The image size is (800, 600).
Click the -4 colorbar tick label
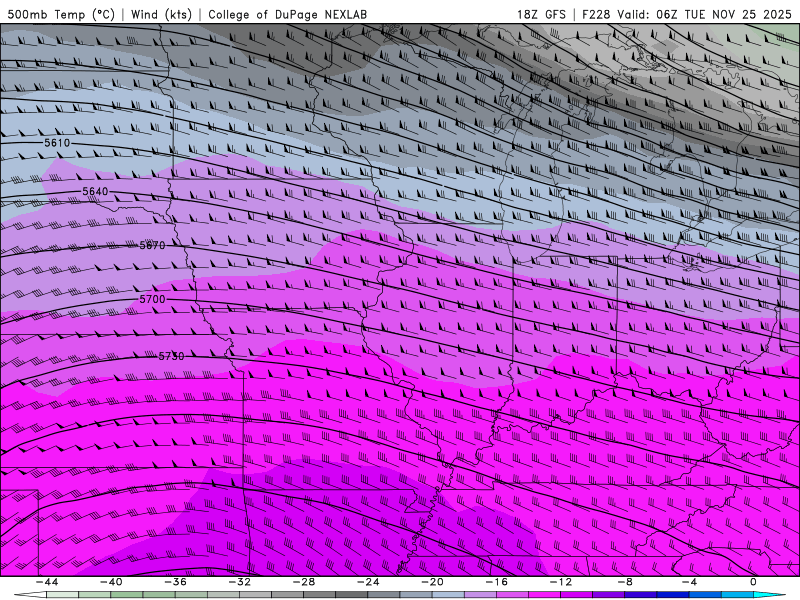point(689,582)
